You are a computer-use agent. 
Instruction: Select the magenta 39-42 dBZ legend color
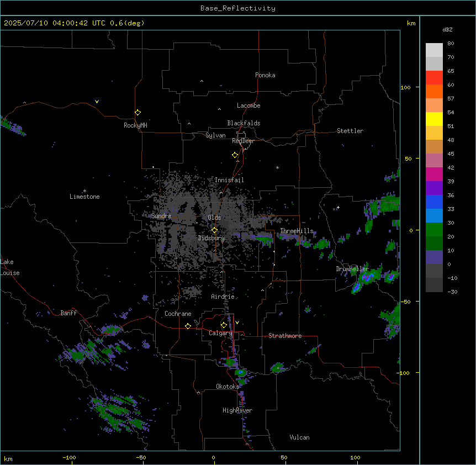434,175
